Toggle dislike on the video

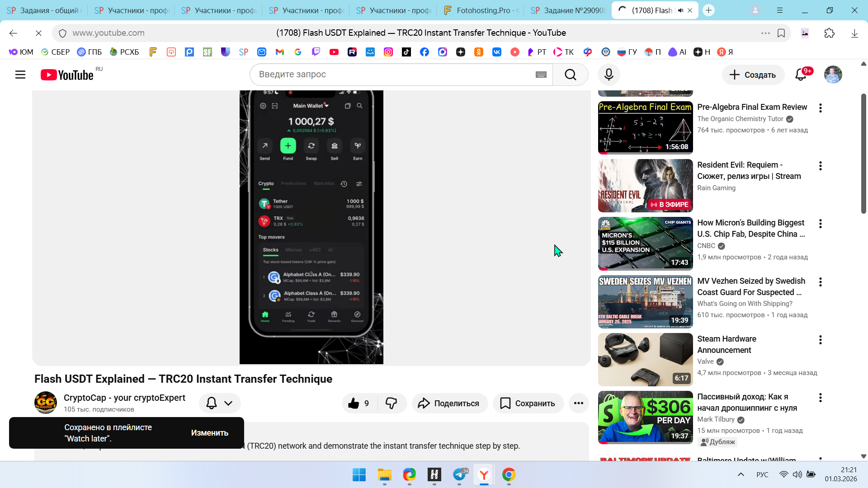point(391,403)
